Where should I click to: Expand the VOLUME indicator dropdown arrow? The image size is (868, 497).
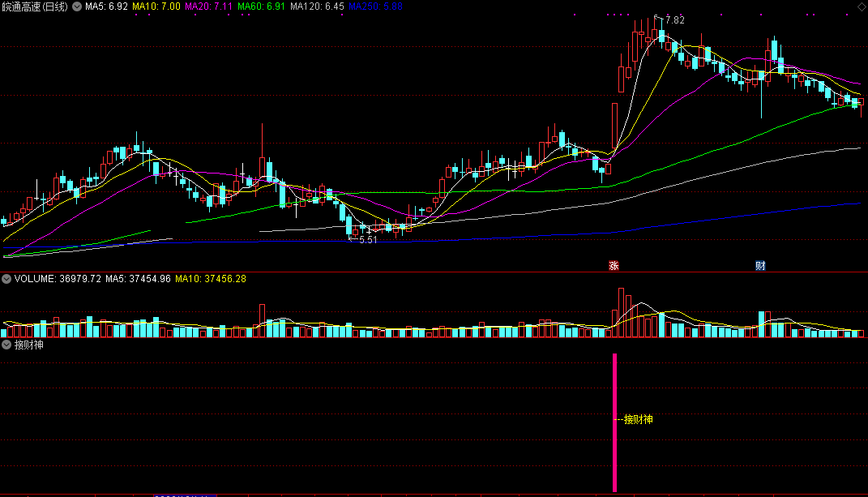[x=6, y=279]
